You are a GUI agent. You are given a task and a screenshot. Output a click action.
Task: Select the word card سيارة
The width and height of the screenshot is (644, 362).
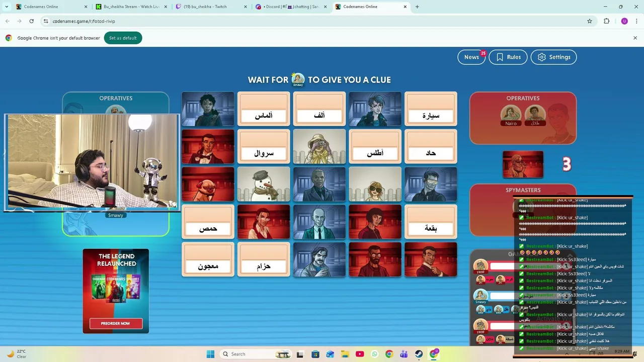[431, 109]
